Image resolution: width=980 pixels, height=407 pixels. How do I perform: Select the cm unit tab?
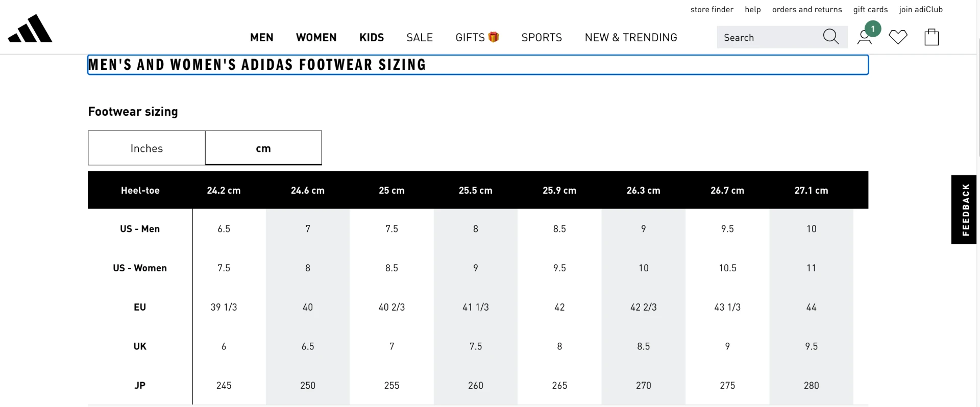pyautogui.click(x=263, y=148)
